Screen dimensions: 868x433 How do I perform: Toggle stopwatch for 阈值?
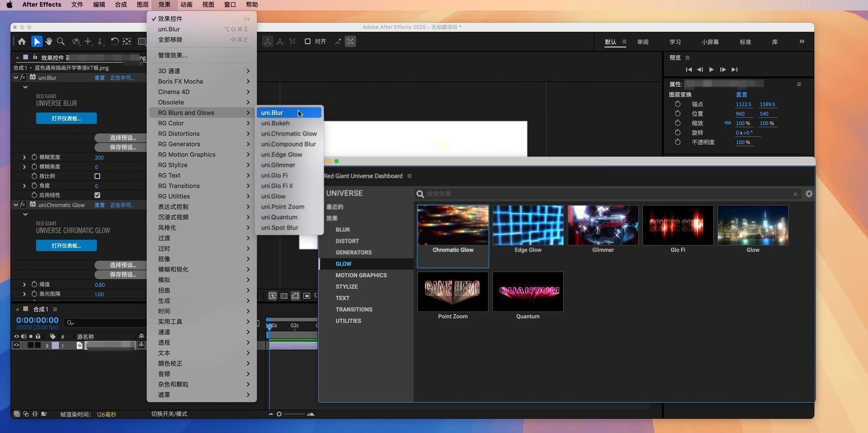tap(34, 285)
